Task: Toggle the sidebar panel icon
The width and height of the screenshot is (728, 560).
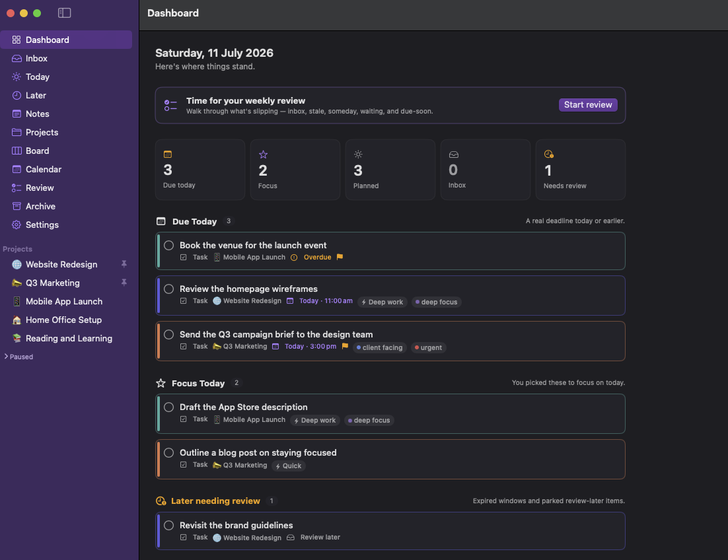Action: click(64, 13)
